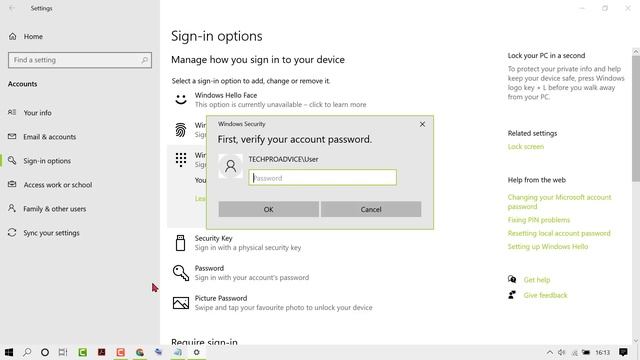Click the Password key icon
This screenshot has height=360, width=640.
[x=181, y=273]
